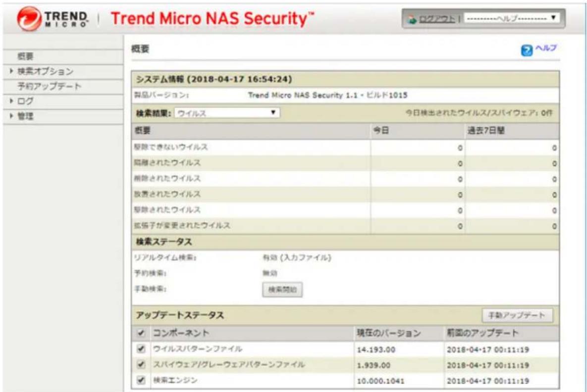This screenshot has height=392, width=587.
Task: Click the 予約検索 無効 status value
Action: coord(270,273)
